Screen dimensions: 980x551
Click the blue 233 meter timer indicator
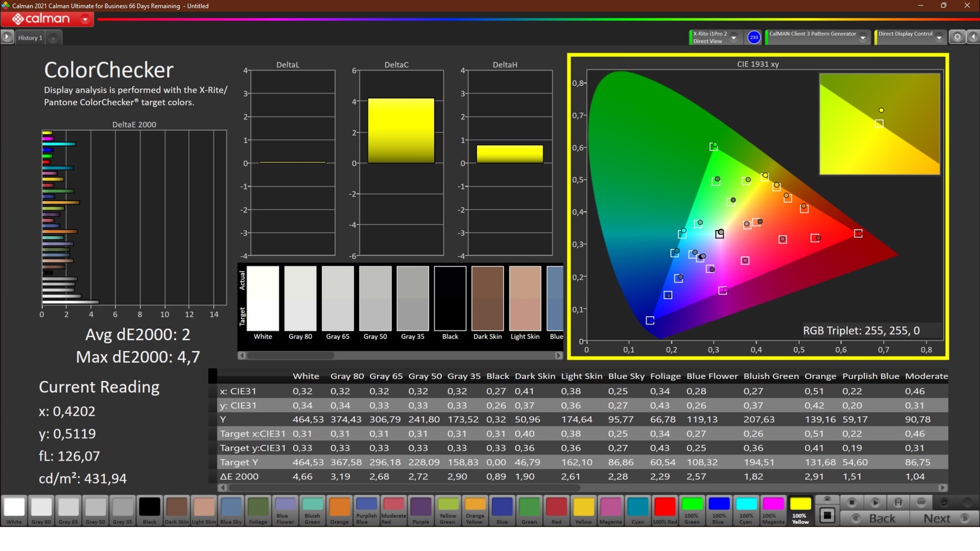(754, 37)
